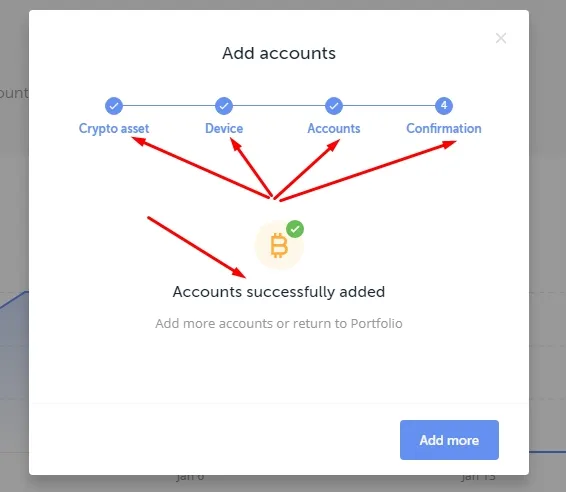Click the green success checkmark badge
Screen dimensions: 566x492
point(295,229)
